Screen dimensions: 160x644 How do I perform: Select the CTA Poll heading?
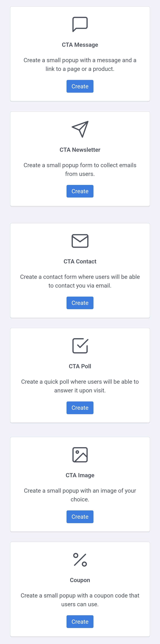[x=80, y=366]
